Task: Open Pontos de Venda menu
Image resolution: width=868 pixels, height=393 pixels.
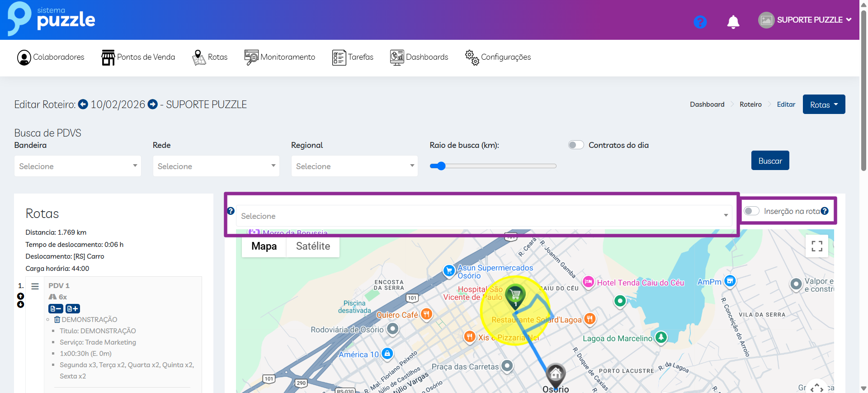Action: click(138, 57)
